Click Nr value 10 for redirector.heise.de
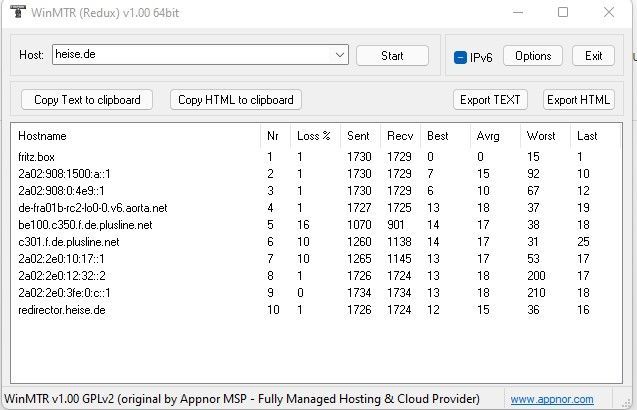Image resolution: width=637 pixels, height=410 pixels. pyautogui.click(x=273, y=310)
